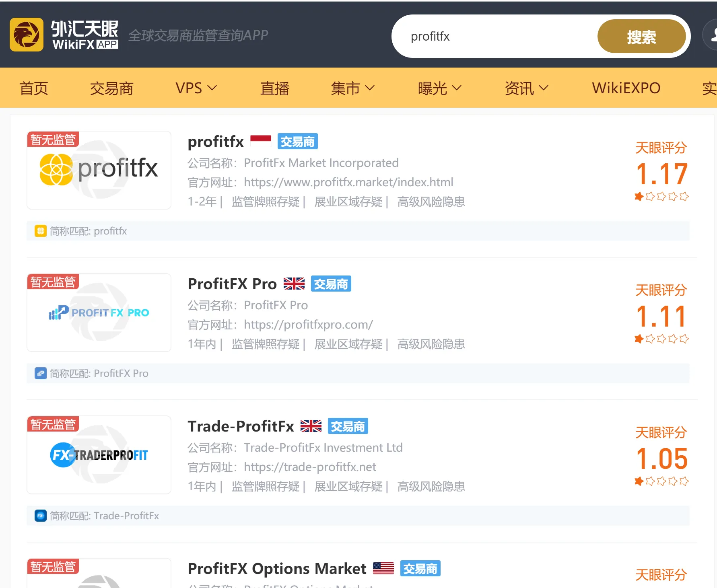Click the text 简称匹配: Trade-ProfitFx
Image resolution: width=717 pixels, height=588 pixels.
(104, 516)
